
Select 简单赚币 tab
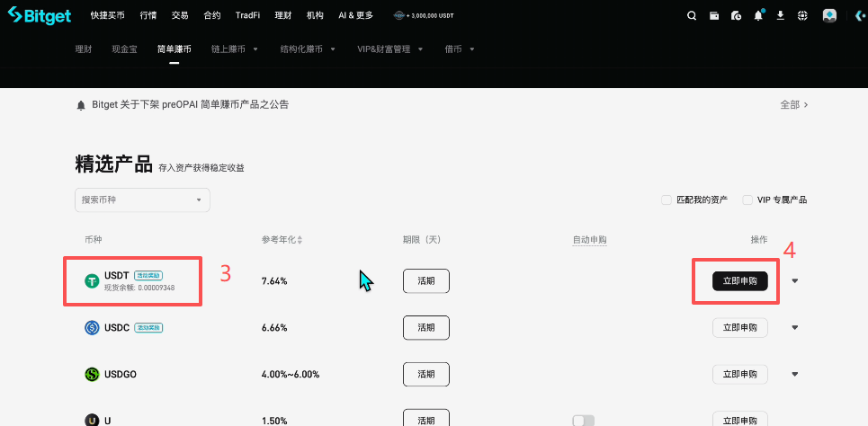click(x=174, y=49)
